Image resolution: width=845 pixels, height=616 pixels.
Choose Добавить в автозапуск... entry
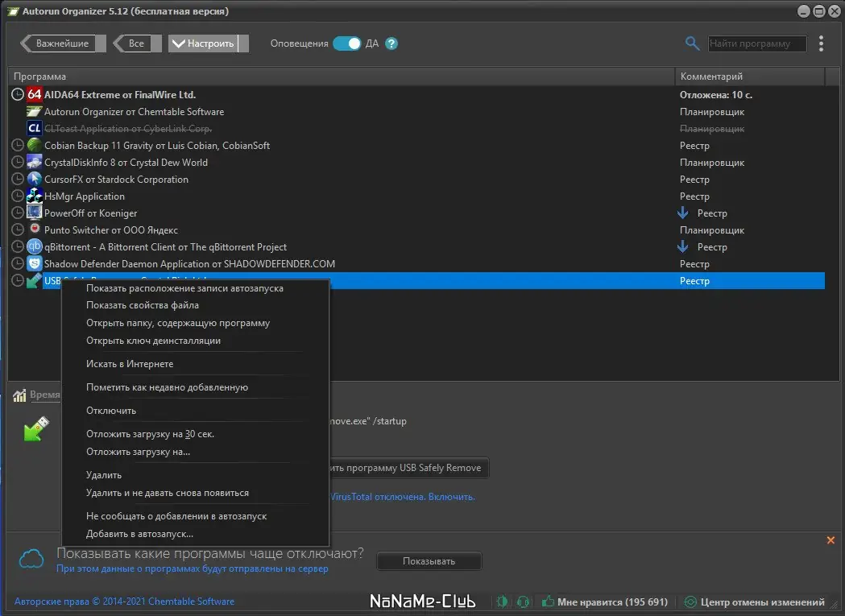139,534
